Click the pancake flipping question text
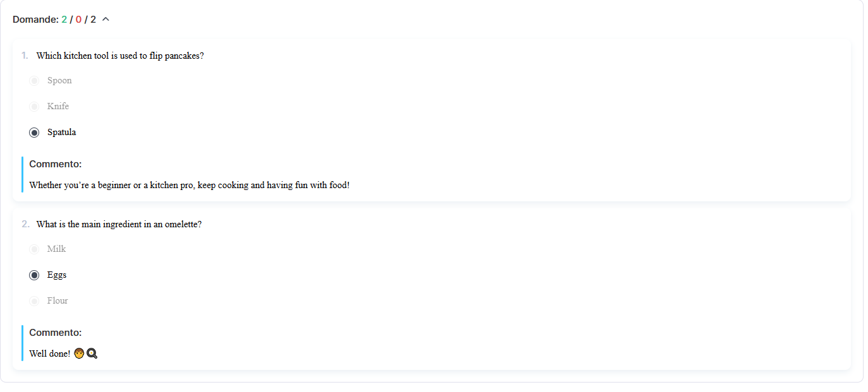 [120, 56]
